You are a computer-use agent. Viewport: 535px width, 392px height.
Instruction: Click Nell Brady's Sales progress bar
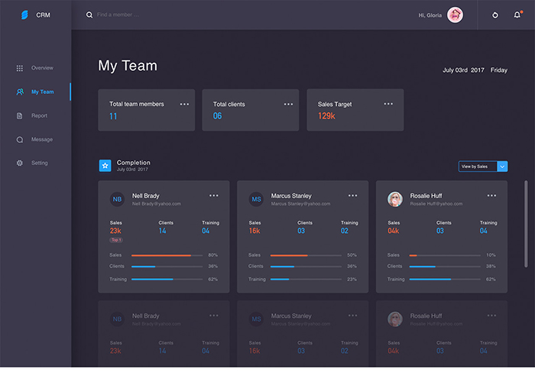pyautogui.click(x=167, y=255)
